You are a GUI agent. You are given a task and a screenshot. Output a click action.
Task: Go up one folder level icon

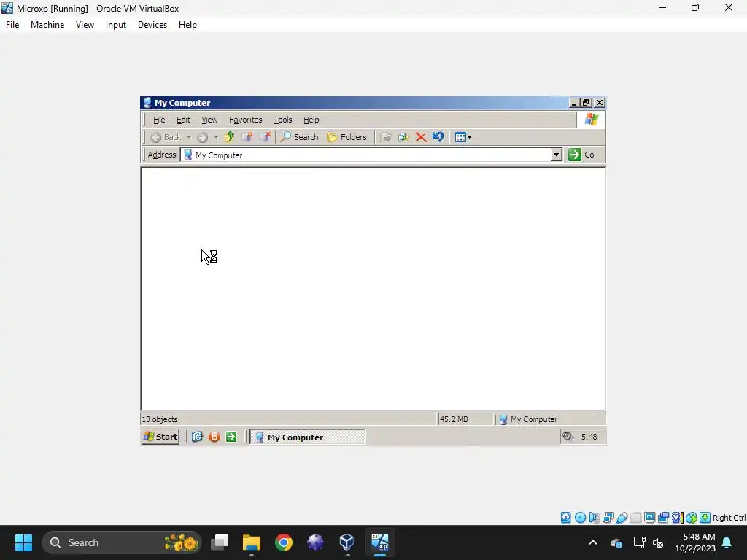pos(230,137)
